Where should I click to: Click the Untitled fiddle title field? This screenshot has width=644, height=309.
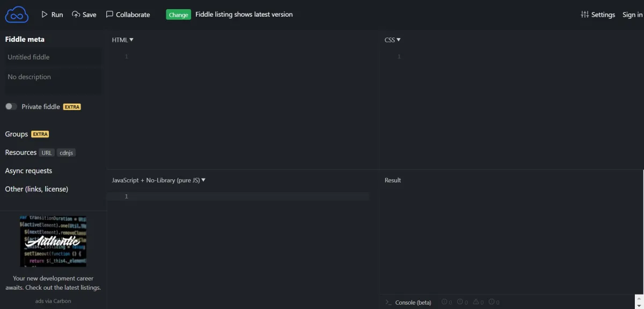[x=53, y=57]
